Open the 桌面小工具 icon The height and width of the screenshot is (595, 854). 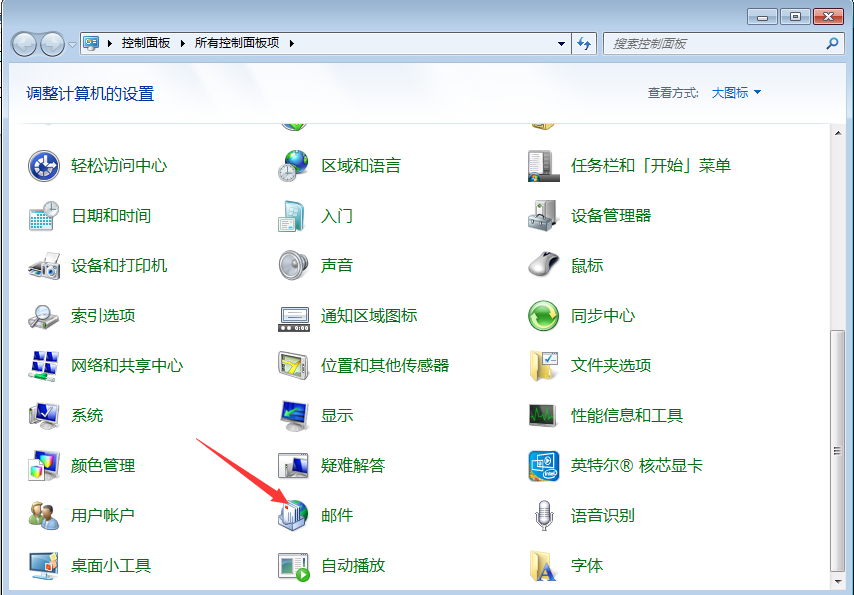[44, 566]
